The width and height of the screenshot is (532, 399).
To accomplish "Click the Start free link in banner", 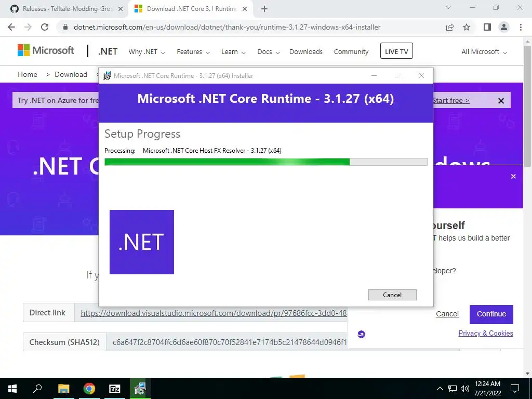I will tap(451, 100).
